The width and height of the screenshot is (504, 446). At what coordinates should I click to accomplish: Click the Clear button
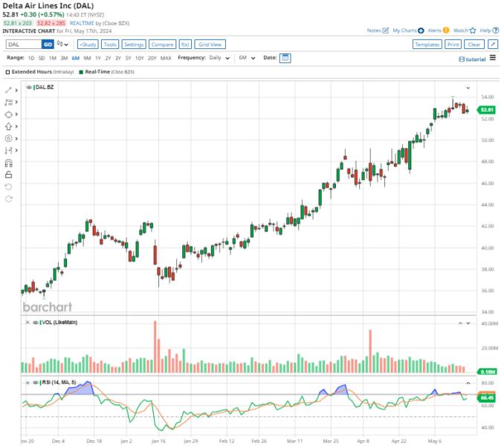click(474, 45)
